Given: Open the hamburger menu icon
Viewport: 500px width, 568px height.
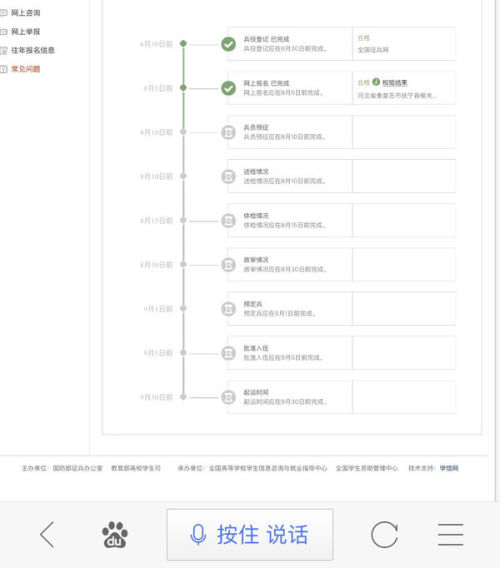Looking at the screenshot, I should [450, 534].
